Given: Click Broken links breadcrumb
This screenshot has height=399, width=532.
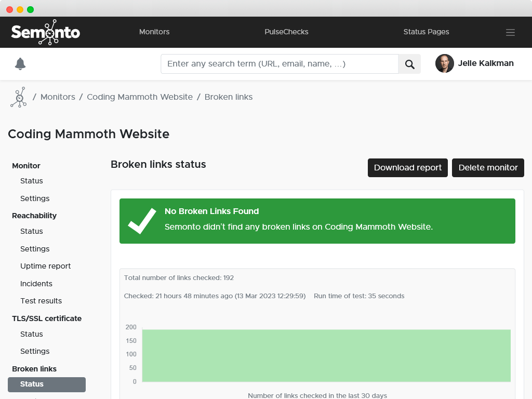Looking at the screenshot, I should point(229,97).
